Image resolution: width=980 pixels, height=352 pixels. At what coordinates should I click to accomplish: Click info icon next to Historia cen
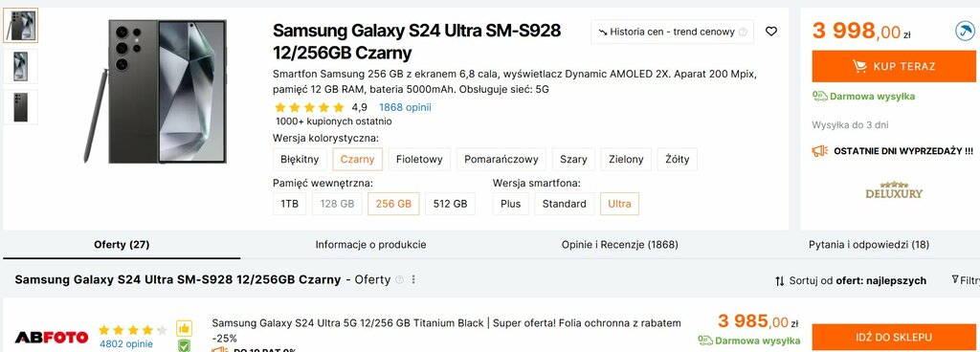coord(743,32)
